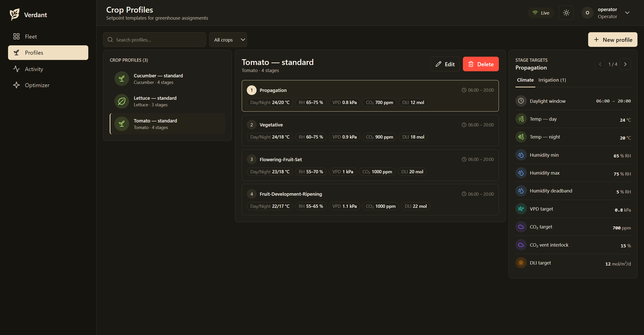Go to previous stage with left chevron
This screenshot has width=644, height=335.
[x=600, y=64]
